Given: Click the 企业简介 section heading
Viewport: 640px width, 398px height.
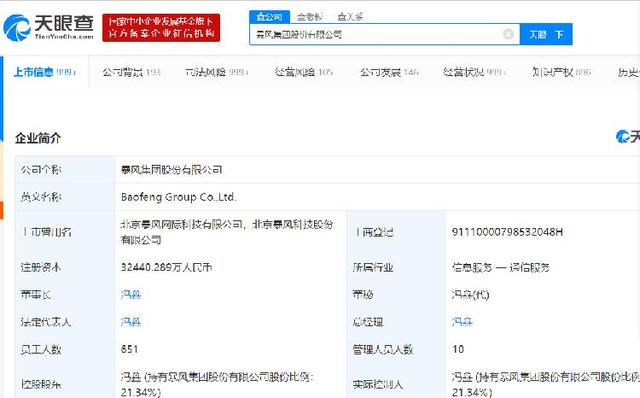Looking at the screenshot, I should [38, 138].
